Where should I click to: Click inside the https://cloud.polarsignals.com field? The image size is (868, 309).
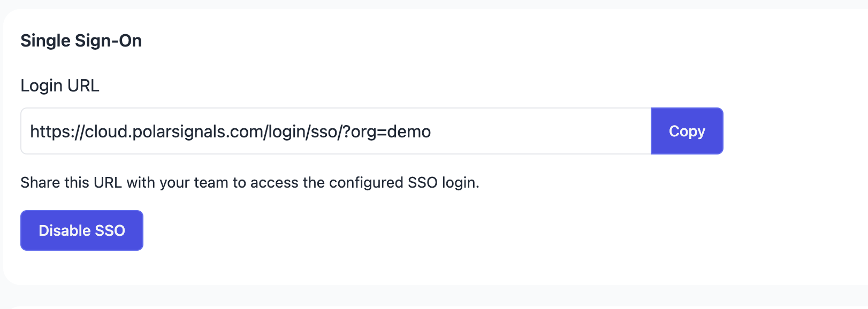pyautogui.click(x=336, y=131)
